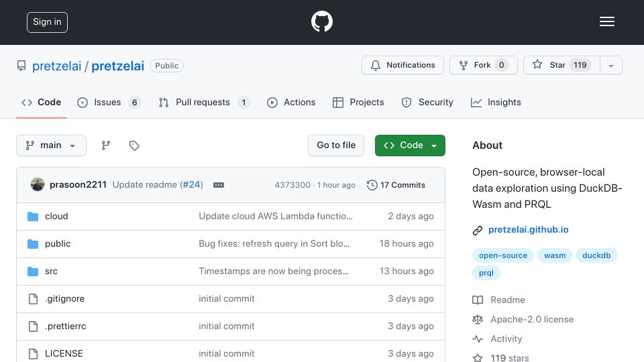Open the Pull requests tab
The width and height of the screenshot is (644, 362).
point(205,102)
